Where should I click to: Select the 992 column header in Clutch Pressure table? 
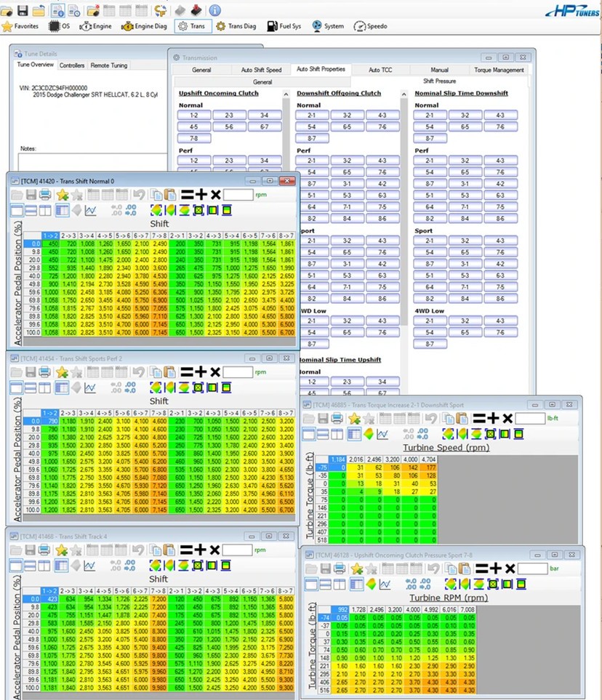pos(340,609)
